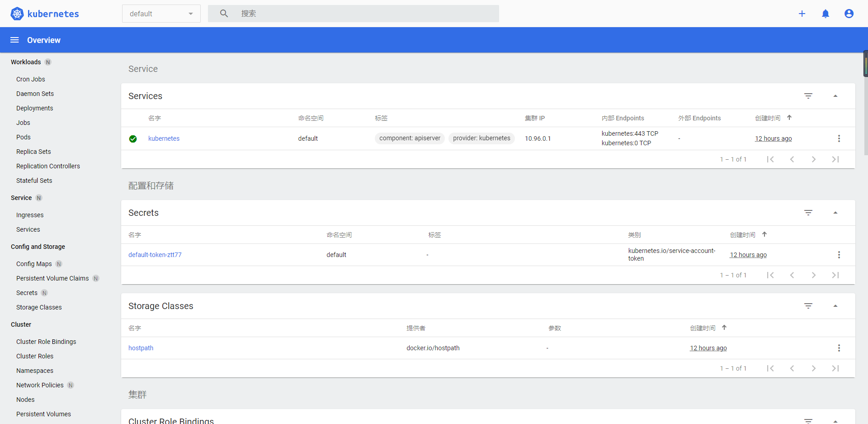The image size is (868, 424).
Task: Collapse the Secrets card
Action: 835,213
